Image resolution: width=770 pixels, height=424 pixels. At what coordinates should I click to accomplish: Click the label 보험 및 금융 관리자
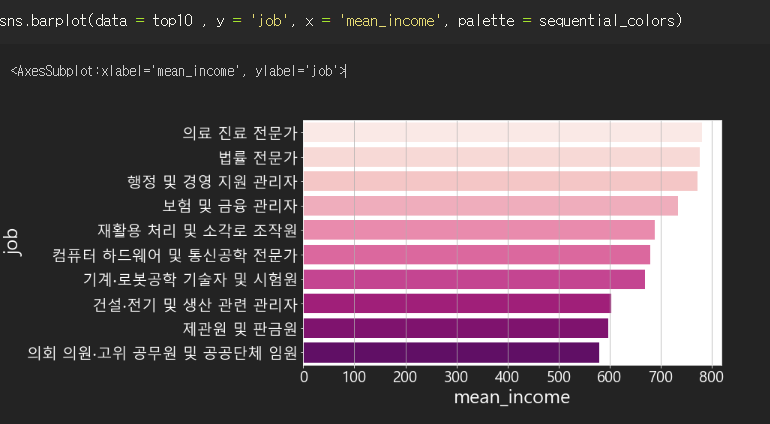(230, 206)
